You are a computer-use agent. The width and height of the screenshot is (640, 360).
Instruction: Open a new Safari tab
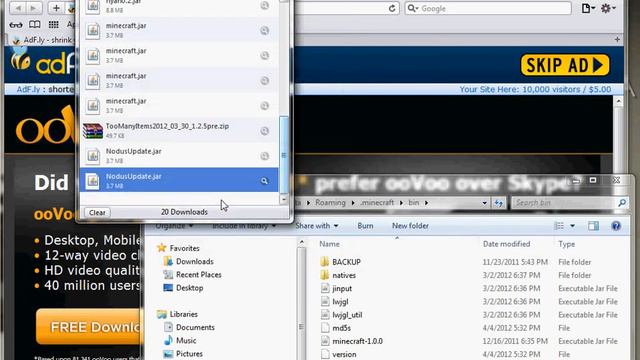[x=617, y=40]
